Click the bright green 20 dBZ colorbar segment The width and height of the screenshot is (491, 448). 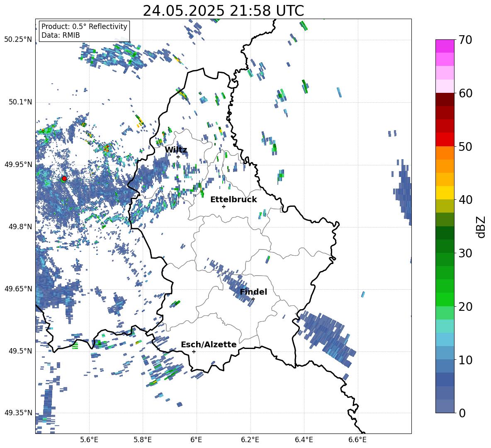445,299
